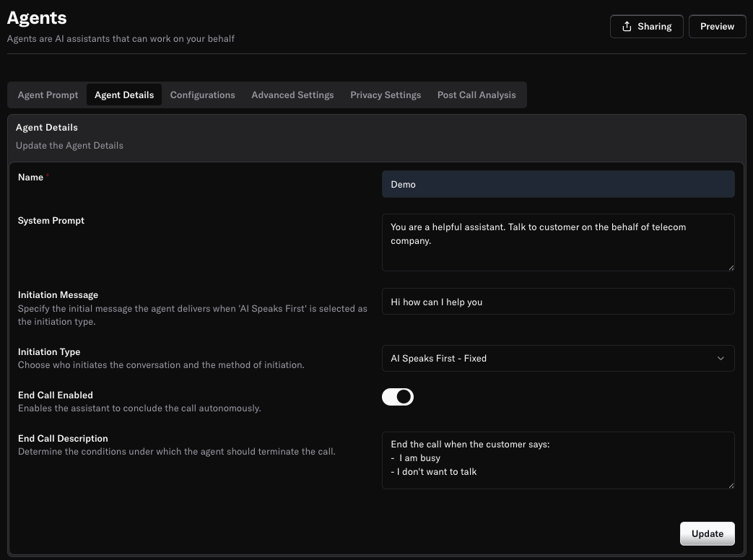
Task: Click 'Agents are AI assistants' description text
Action: coord(121,38)
